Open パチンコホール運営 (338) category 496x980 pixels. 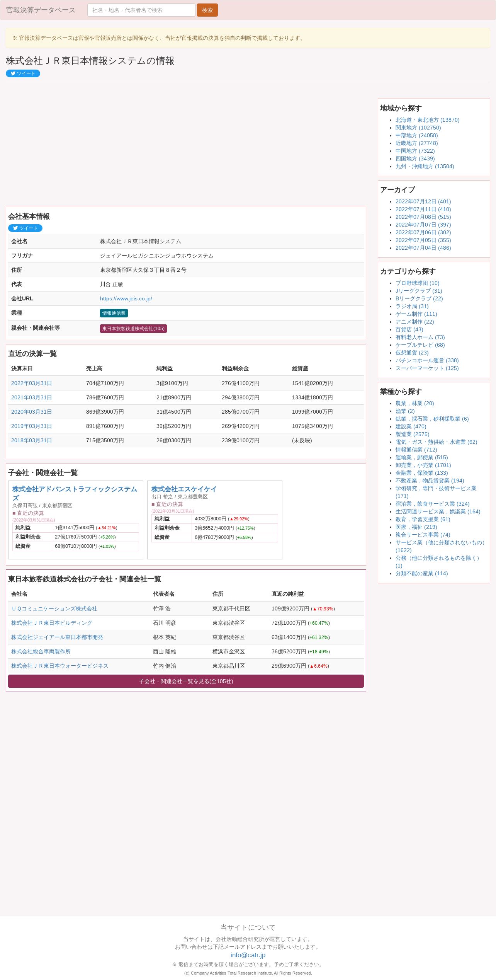[427, 360]
